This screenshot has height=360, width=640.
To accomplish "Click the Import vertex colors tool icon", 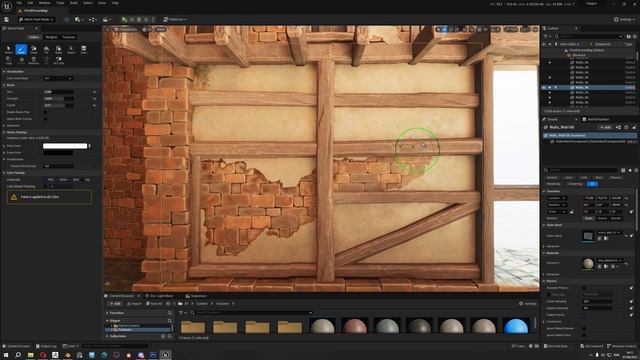I will [71, 49].
